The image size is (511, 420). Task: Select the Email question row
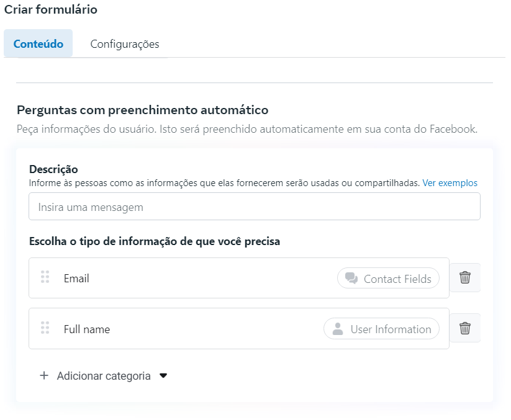pos(186,279)
